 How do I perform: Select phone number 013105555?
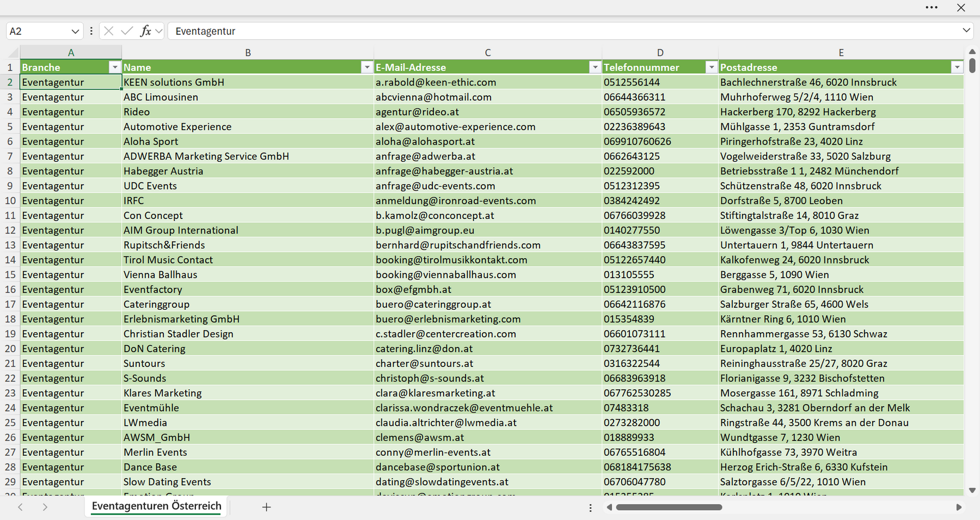tap(660, 274)
